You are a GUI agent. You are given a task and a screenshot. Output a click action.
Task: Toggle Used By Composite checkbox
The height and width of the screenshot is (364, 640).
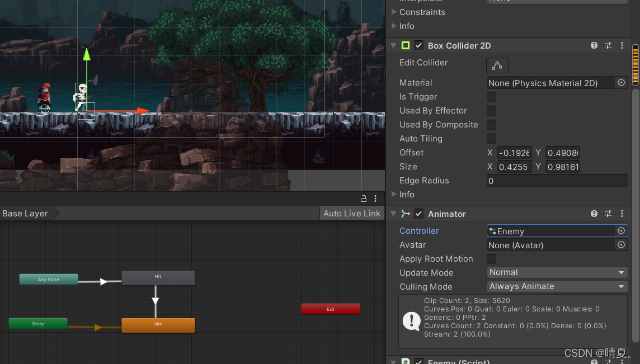tap(491, 125)
